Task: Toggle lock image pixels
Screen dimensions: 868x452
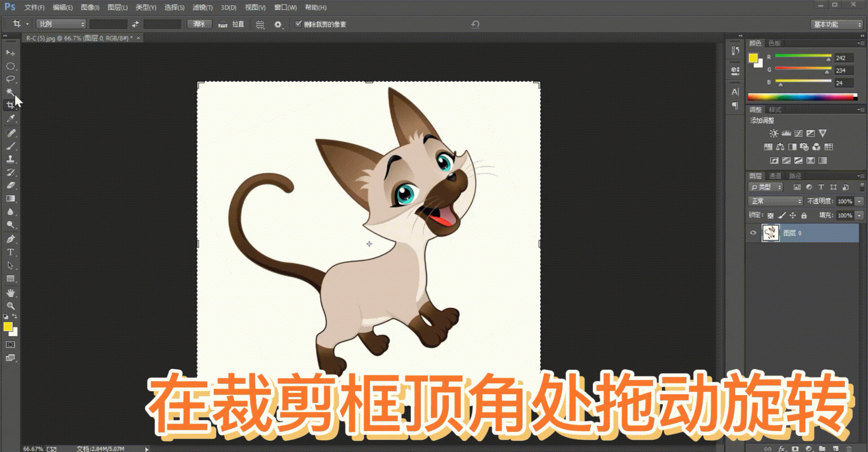Action: [x=782, y=215]
